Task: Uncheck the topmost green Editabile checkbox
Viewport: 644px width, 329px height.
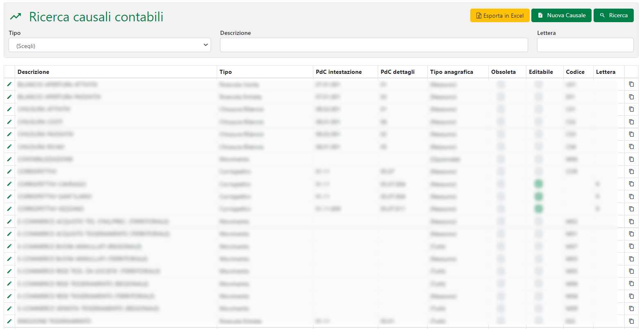Action: pyautogui.click(x=539, y=184)
